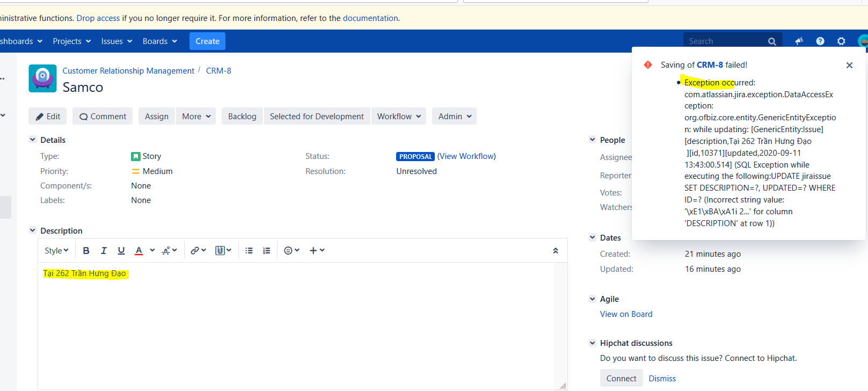Collapse the editor toolbar

[556, 251]
